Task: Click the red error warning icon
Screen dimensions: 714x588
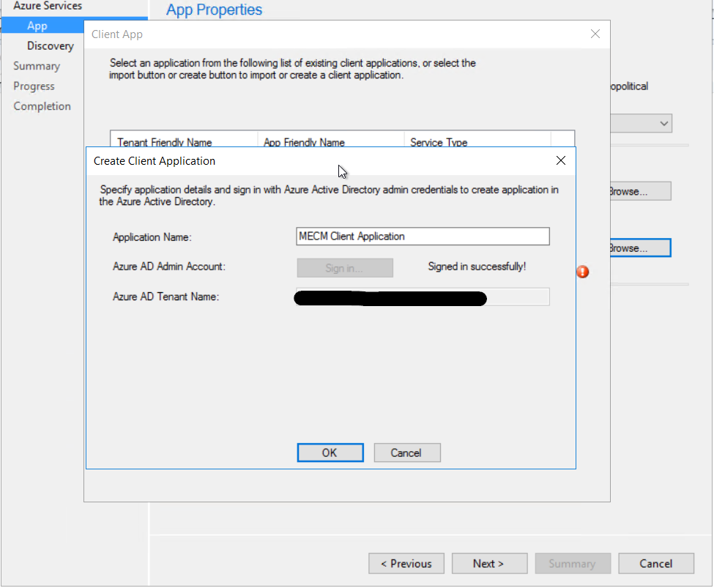Action: (x=583, y=272)
